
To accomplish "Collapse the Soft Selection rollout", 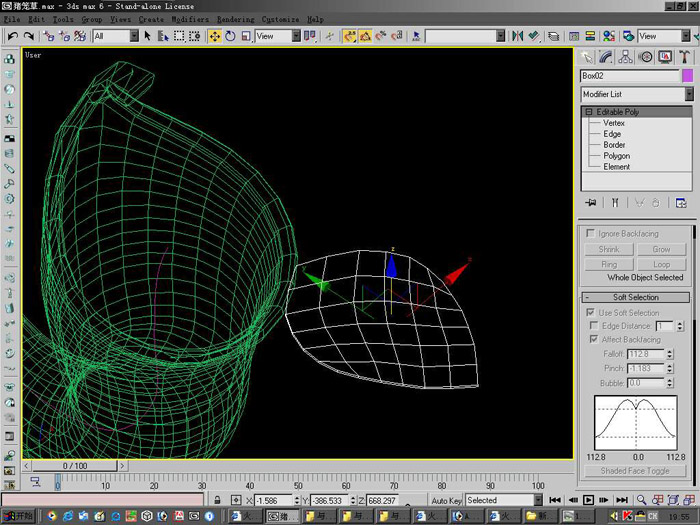I will [636, 297].
